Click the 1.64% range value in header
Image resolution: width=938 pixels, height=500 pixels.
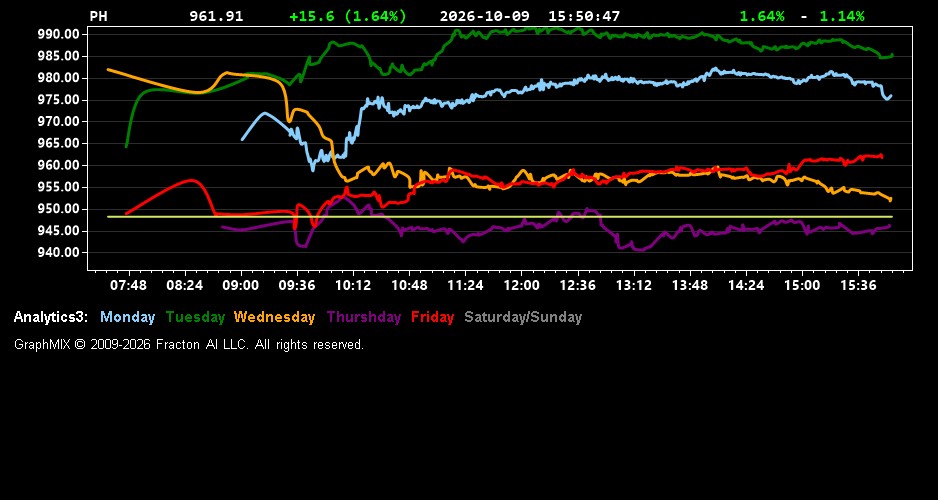coord(762,17)
